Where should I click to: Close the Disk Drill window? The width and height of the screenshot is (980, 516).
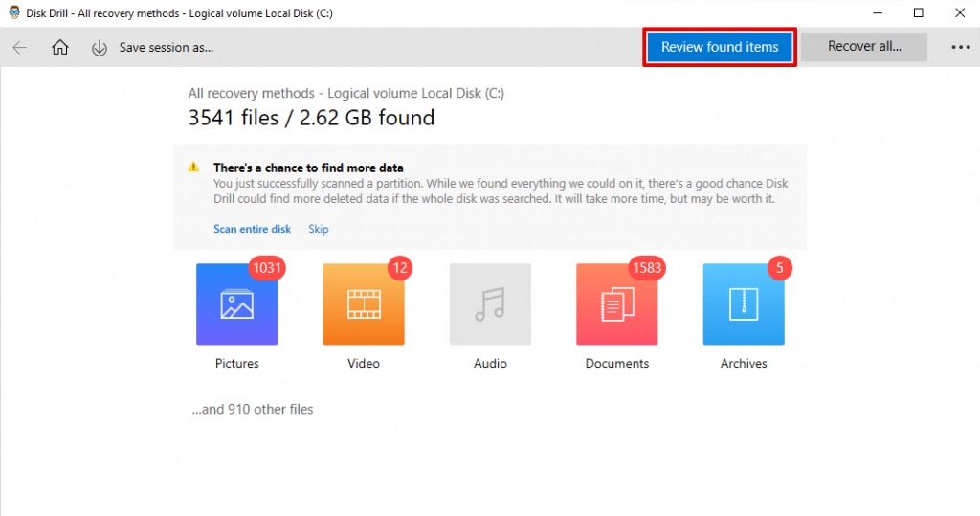tap(960, 12)
